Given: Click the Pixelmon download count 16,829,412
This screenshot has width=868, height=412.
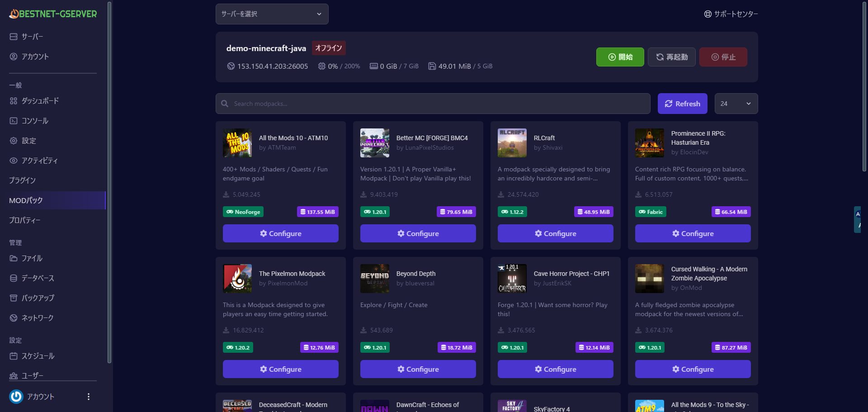Looking at the screenshot, I should tap(248, 330).
